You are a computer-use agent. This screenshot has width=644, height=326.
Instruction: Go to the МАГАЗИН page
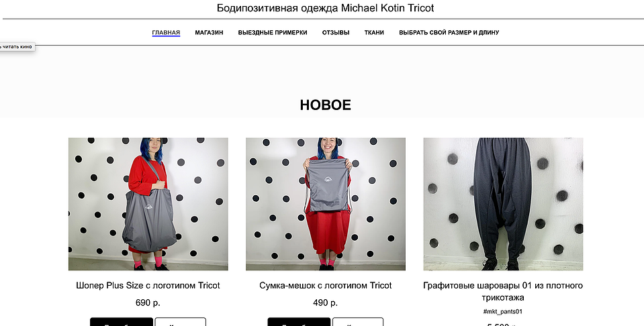(x=209, y=32)
